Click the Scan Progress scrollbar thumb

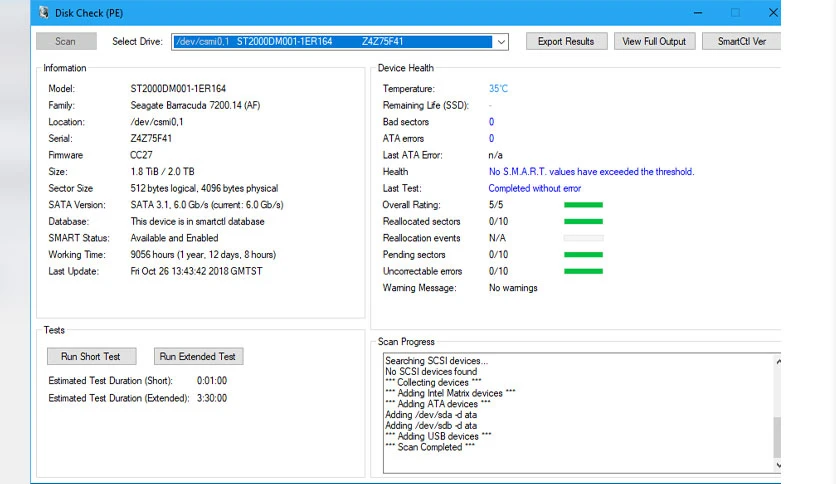pos(778,436)
